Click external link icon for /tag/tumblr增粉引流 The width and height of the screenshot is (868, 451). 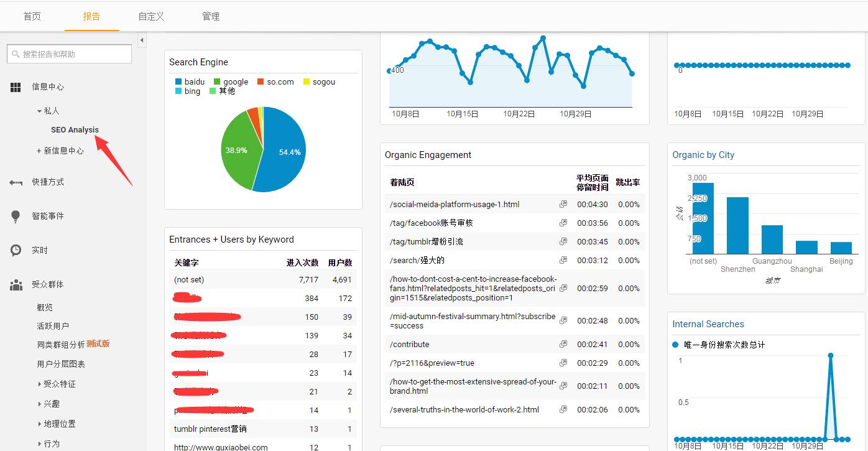[563, 241]
